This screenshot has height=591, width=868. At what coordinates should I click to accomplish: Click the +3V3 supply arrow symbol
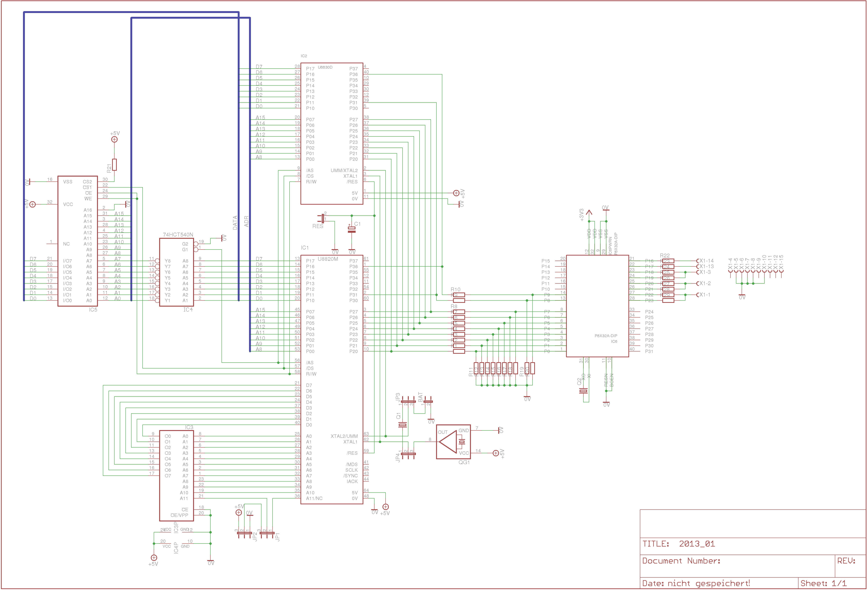coord(589,213)
